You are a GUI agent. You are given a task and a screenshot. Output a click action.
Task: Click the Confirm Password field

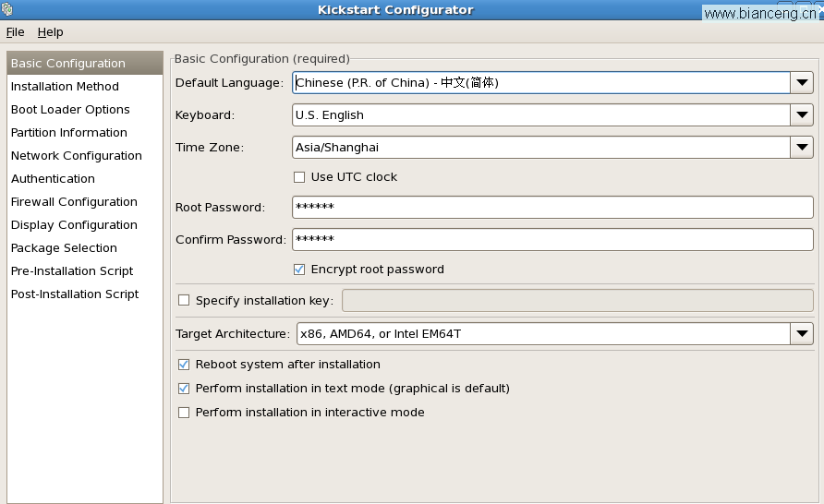(x=552, y=239)
